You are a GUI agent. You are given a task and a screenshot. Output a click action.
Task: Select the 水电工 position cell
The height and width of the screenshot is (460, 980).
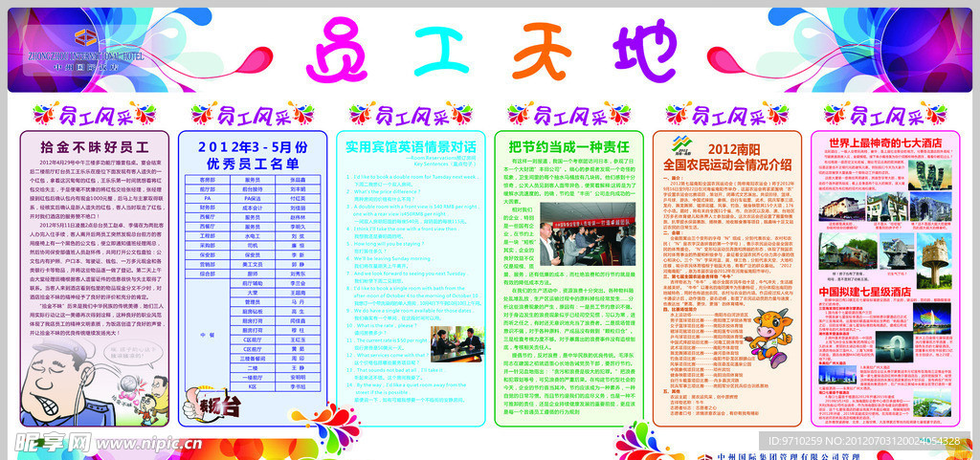coord(253,236)
